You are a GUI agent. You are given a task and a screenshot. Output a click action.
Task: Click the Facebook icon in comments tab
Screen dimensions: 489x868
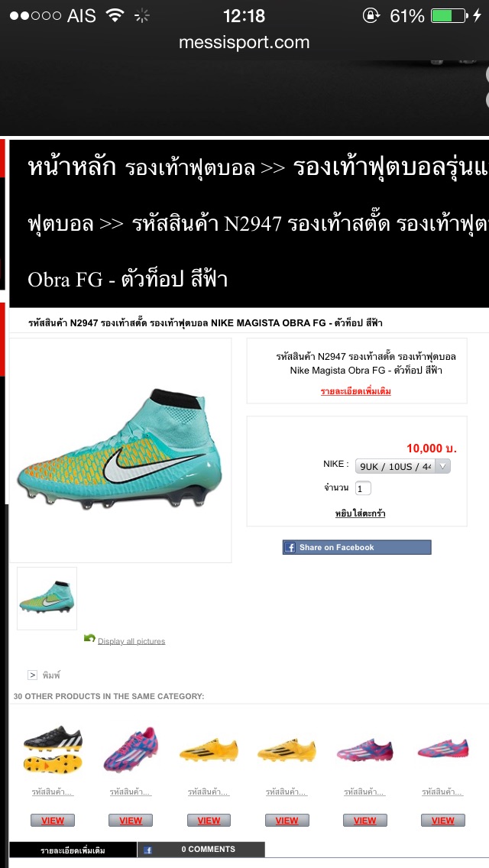click(148, 850)
